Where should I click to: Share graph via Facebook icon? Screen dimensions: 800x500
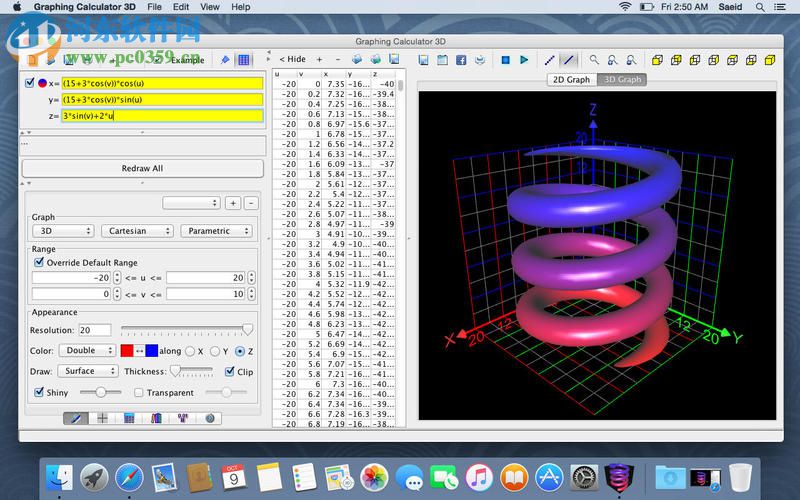pos(461,60)
